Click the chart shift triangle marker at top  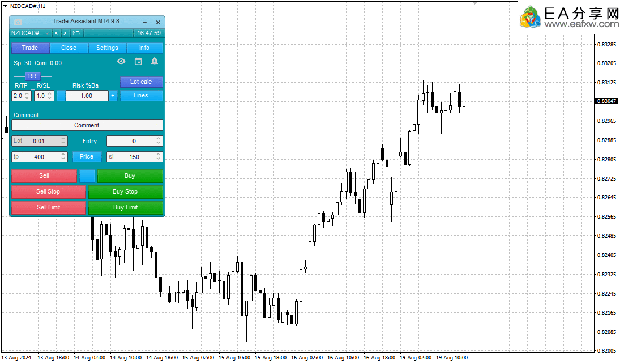tap(474, 3)
